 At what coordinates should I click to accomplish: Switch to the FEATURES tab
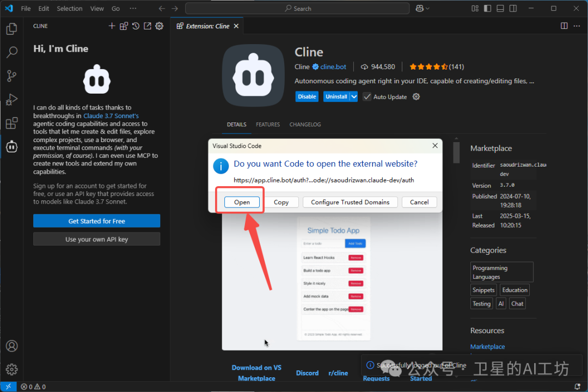[x=268, y=125]
